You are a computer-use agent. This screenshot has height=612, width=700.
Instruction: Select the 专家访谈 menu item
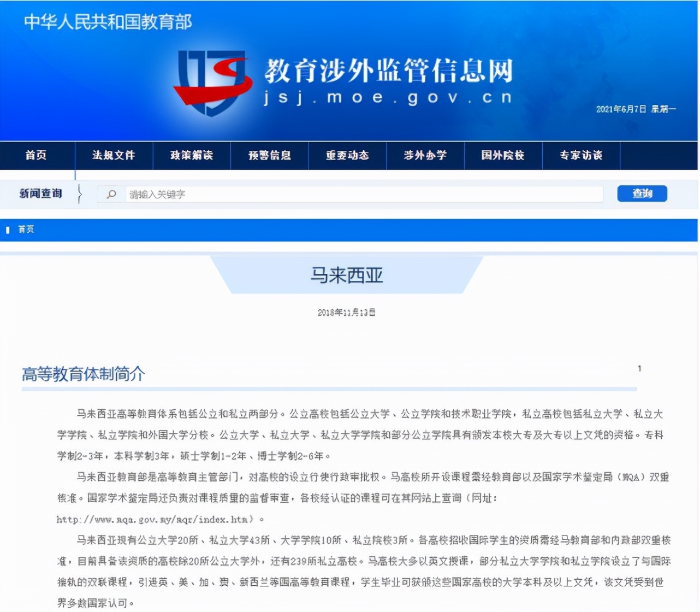pyautogui.click(x=581, y=155)
